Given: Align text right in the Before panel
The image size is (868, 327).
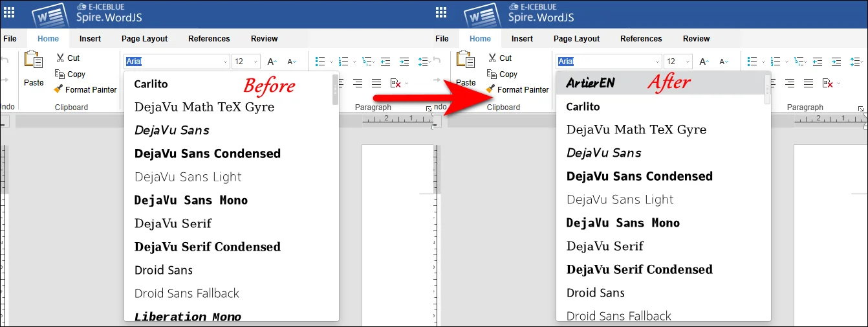Looking at the screenshot, I should pos(358,83).
